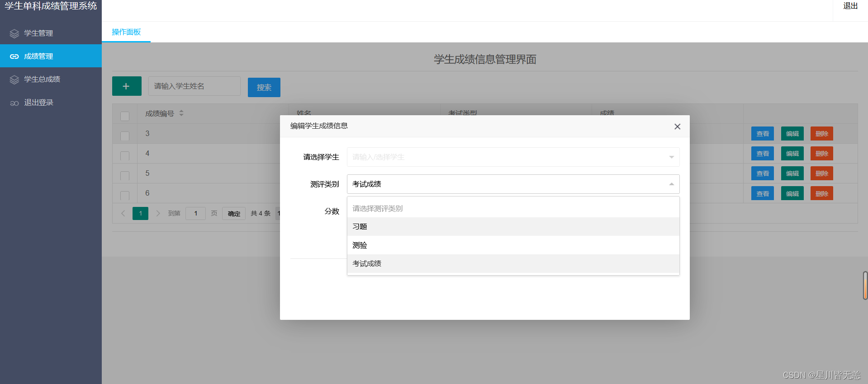Image resolution: width=868 pixels, height=384 pixels.
Task: Click 删除 button in row 4
Action: coord(822,154)
